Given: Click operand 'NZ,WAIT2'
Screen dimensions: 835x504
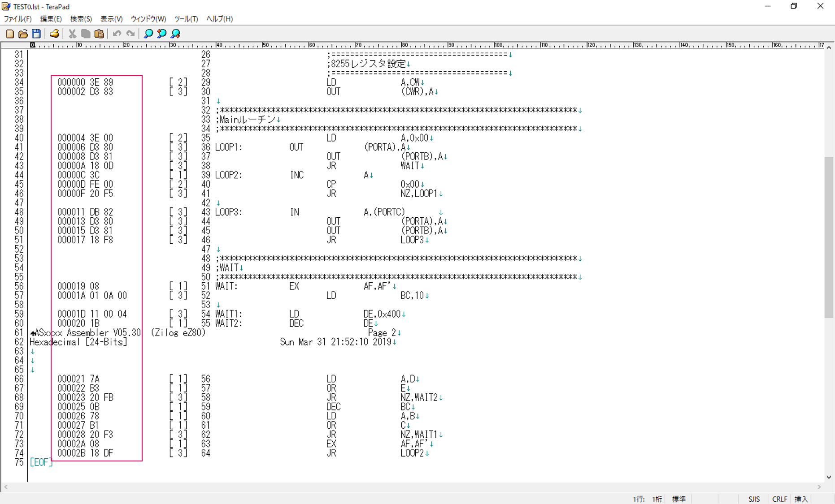Looking at the screenshot, I should point(419,397).
